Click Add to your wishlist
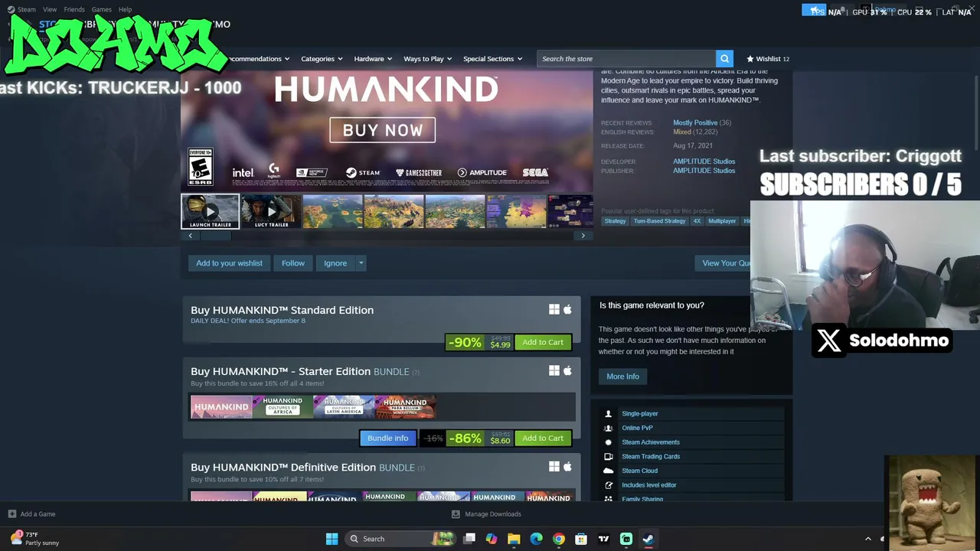980x551 pixels. click(229, 263)
